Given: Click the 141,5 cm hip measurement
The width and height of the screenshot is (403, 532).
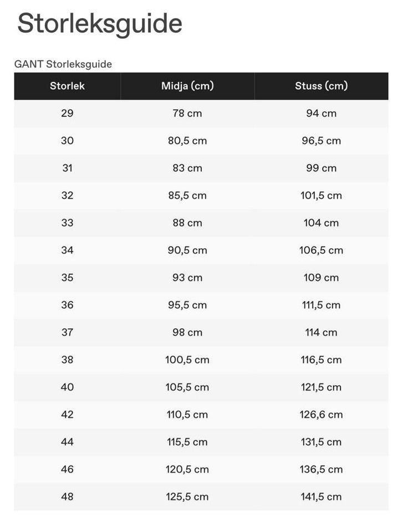Looking at the screenshot, I should click(321, 497).
